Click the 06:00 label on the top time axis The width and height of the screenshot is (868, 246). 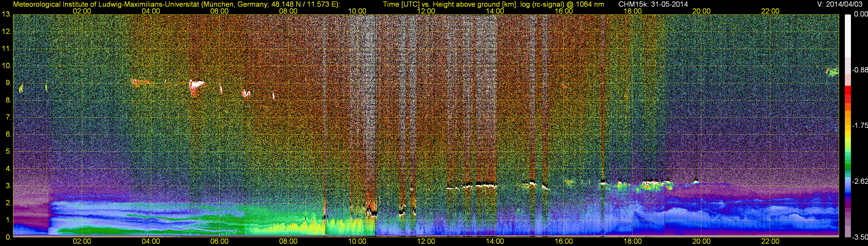click(219, 11)
